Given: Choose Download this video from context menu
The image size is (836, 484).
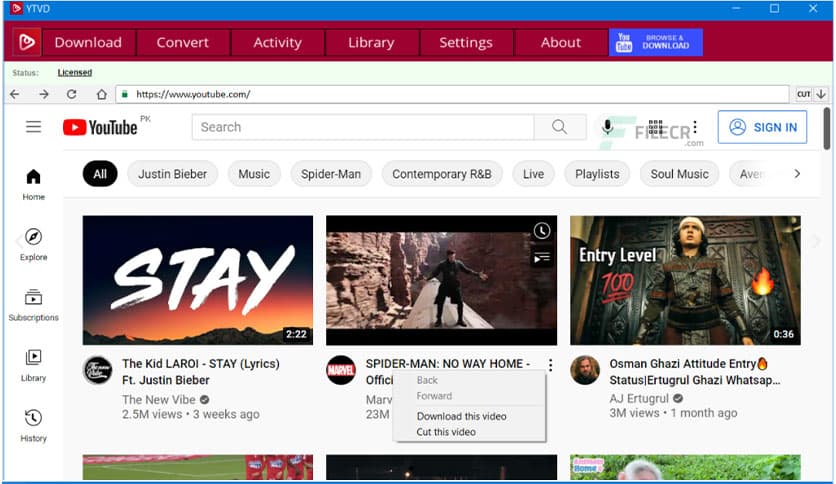Looking at the screenshot, I should pyautogui.click(x=461, y=416).
